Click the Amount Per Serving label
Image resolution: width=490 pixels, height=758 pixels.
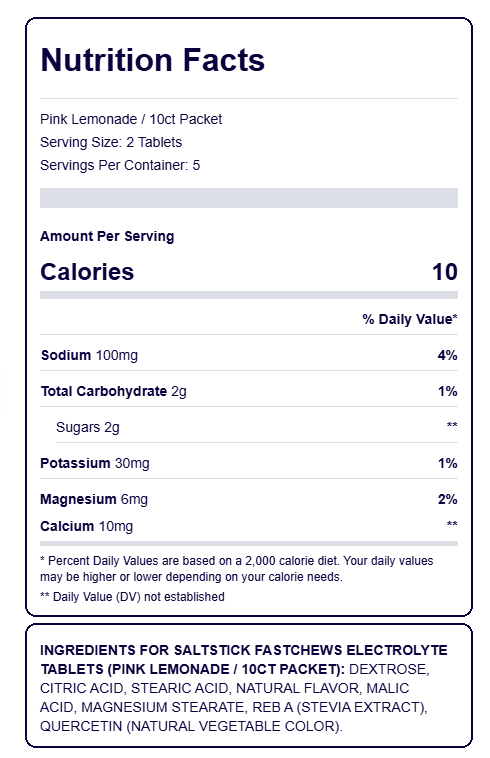coord(107,236)
